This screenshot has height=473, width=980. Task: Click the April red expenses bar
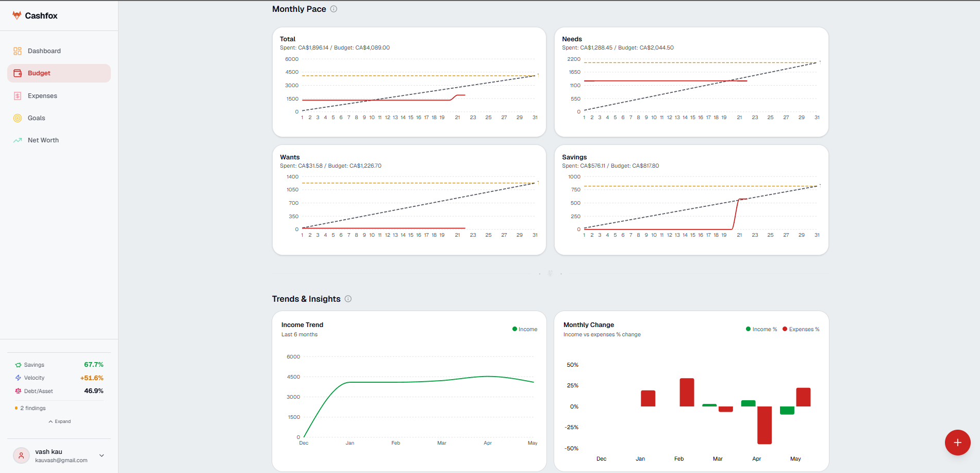pyautogui.click(x=765, y=425)
